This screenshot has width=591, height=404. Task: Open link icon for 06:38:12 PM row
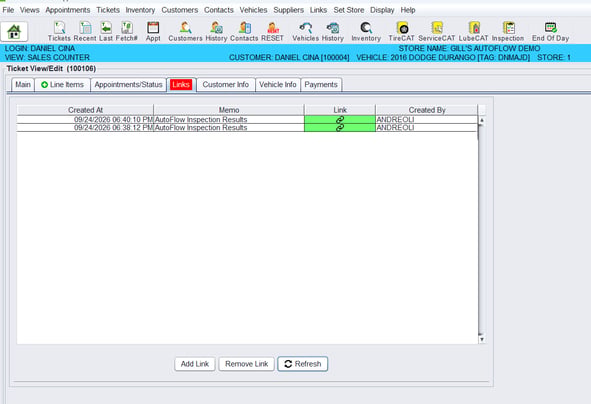pyautogui.click(x=340, y=127)
